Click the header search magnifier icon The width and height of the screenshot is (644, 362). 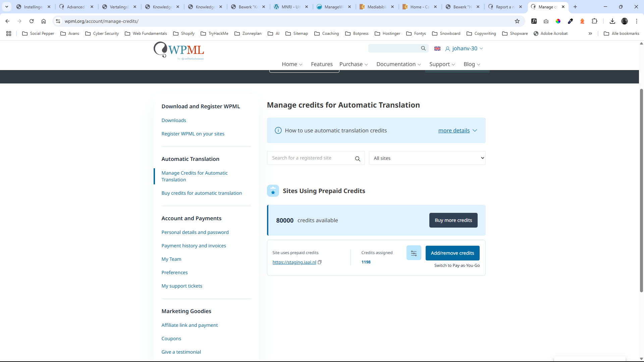click(x=423, y=49)
